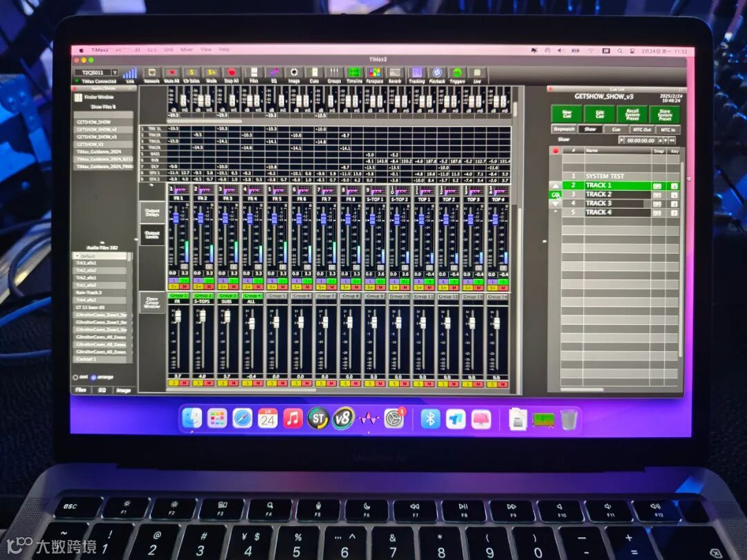The width and height of the screenshot is (747, 560).
Task: Select the TRACK 2 cue row
Action: pos(620,194)
